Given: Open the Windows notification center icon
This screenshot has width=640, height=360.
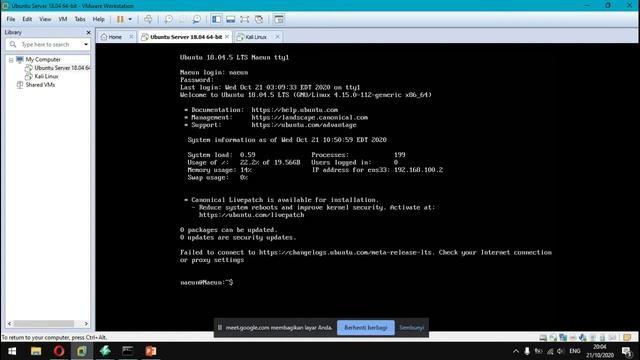Looking at the screenshot, I should (627, 351).
